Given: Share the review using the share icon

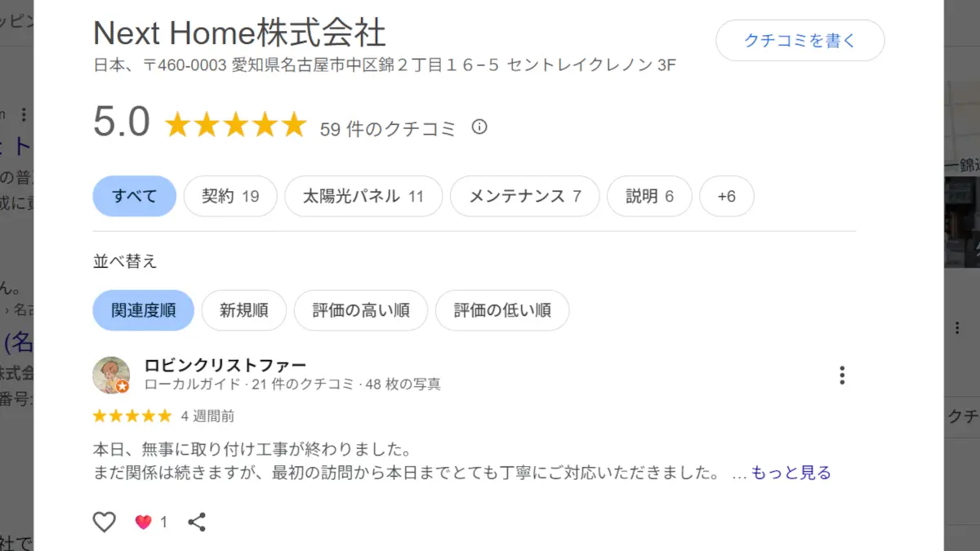Looking at the screenshot, I should point(197,522).
